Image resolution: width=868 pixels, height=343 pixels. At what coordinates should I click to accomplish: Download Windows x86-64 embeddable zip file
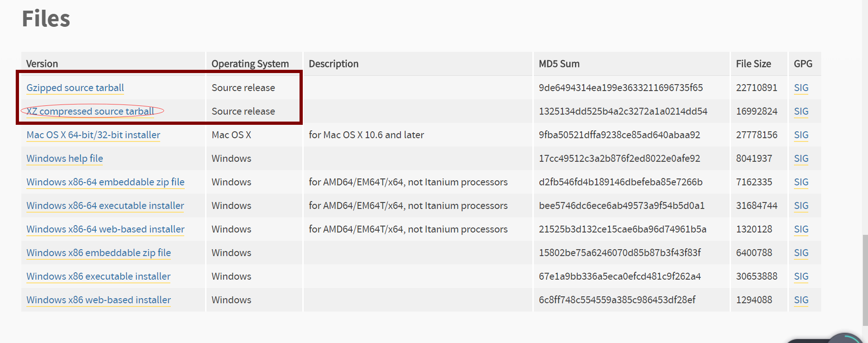[x=105, y=182]
